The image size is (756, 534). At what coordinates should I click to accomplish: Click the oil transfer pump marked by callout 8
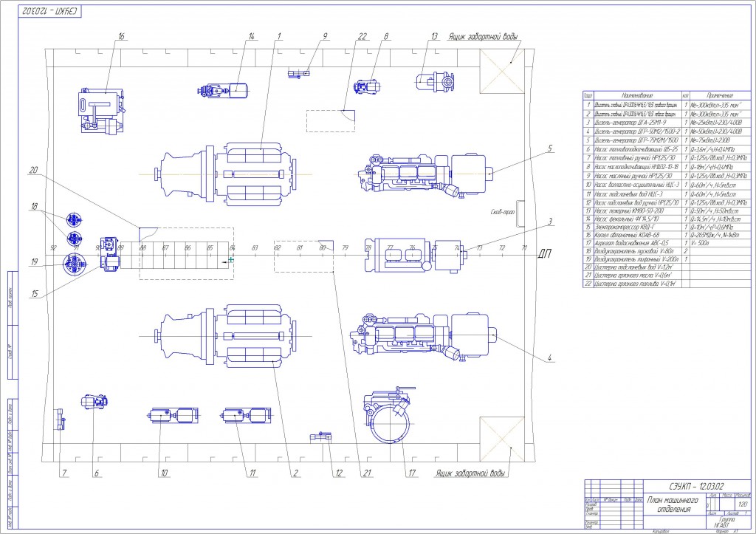tap(367, 87)
